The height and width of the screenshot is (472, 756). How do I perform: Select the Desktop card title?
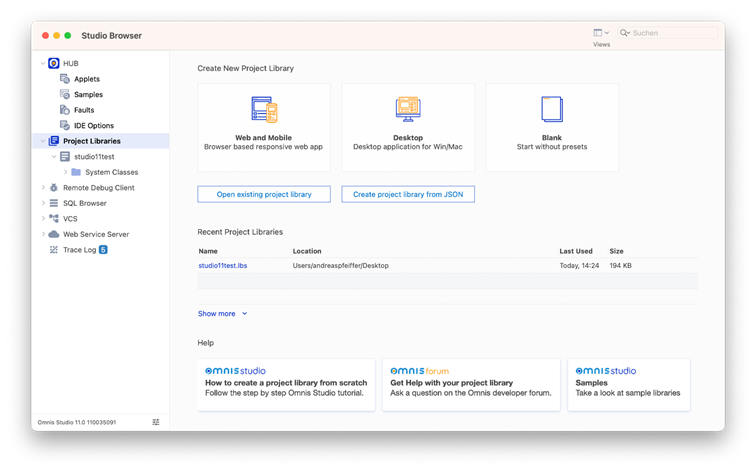(408, 137)
